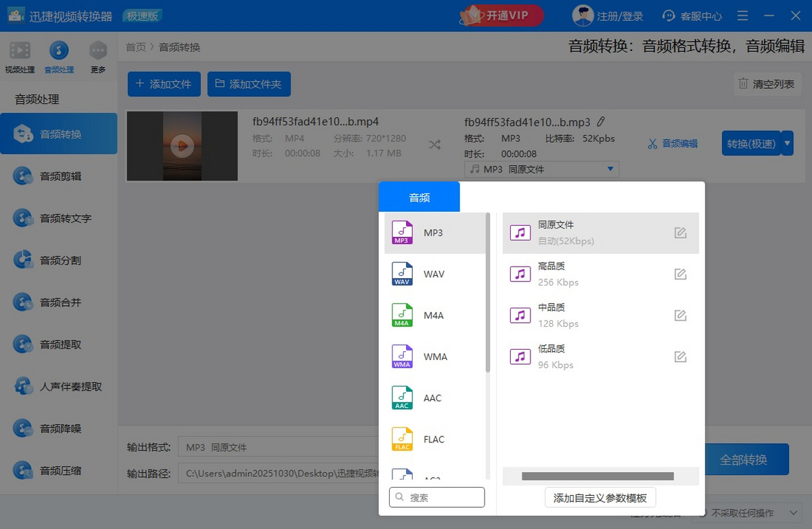
Task: Click the 全部转换 convert all button
Action: pyautogui.click(x=746, y=458)
